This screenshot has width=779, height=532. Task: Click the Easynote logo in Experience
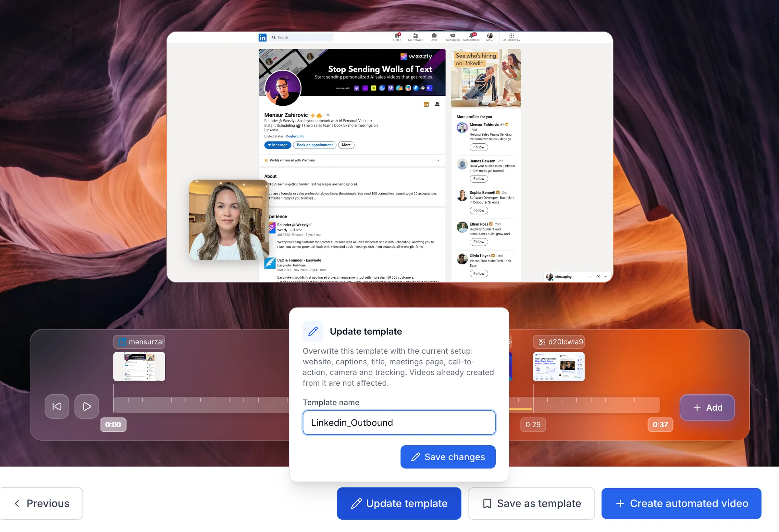tap(270, 263)
